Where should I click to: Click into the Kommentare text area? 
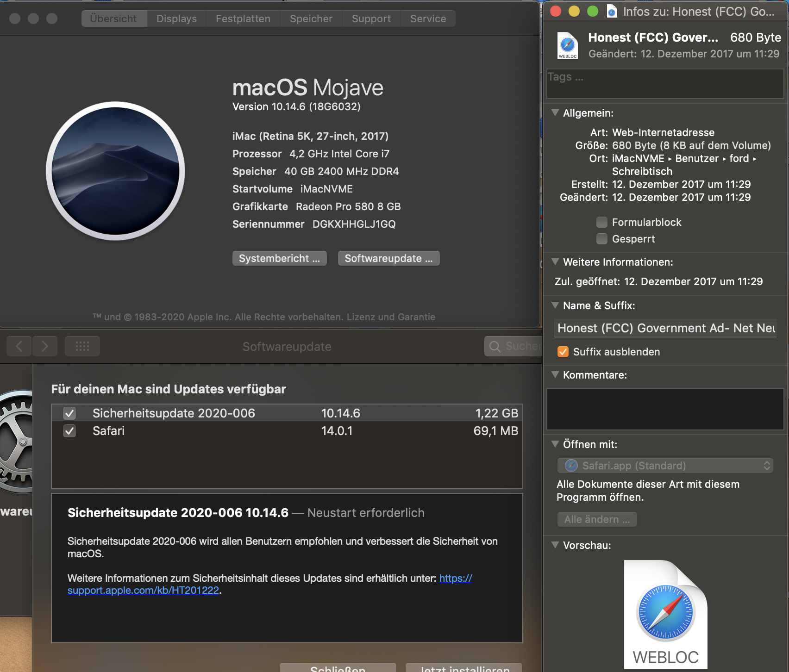point(665,409)
